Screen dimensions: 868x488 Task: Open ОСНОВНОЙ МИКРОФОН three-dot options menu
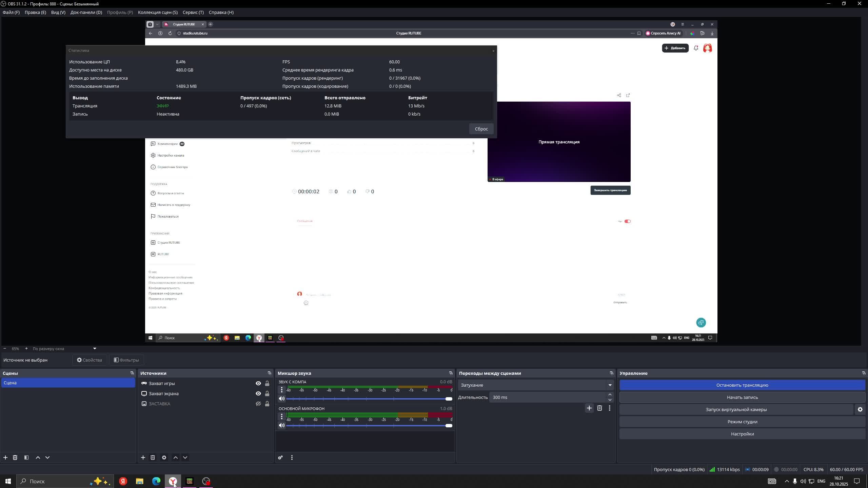[282, 416]
